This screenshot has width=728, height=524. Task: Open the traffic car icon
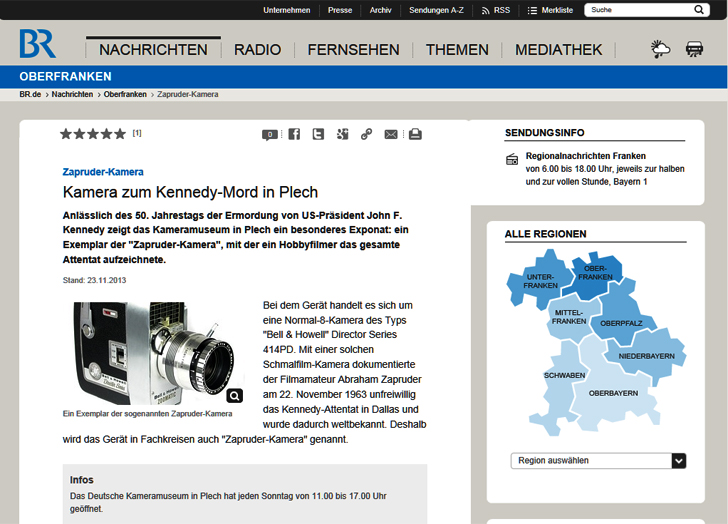tap(694, 49)
